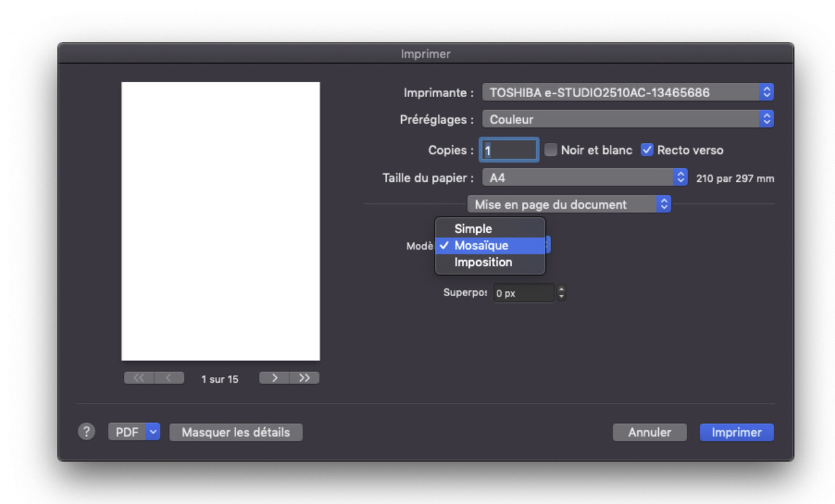The image size is (835, 504).
Task: Open help with the question mark button
Action: point(86,432)
